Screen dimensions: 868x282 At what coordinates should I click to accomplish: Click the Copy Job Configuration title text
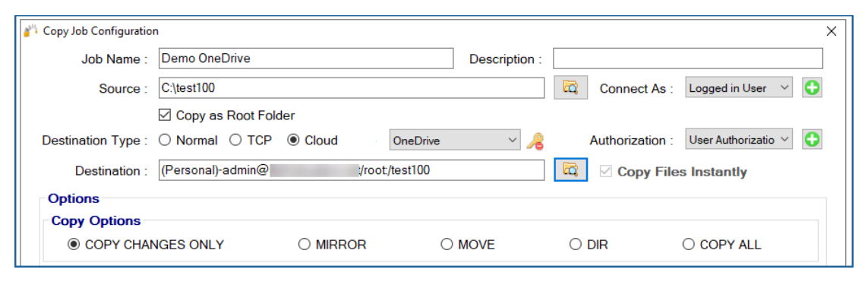(101, 31)
